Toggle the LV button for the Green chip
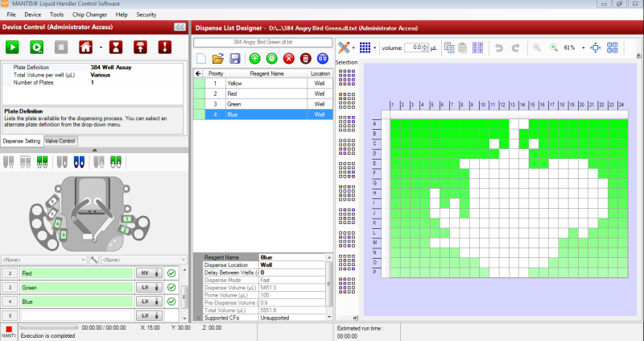 (x=149, y=288)
